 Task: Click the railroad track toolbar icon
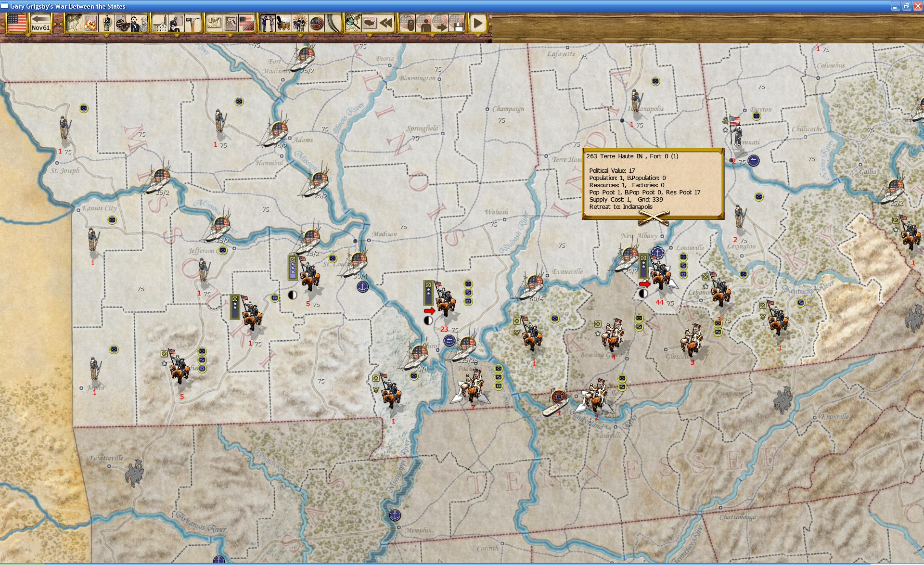coord(333,23)
